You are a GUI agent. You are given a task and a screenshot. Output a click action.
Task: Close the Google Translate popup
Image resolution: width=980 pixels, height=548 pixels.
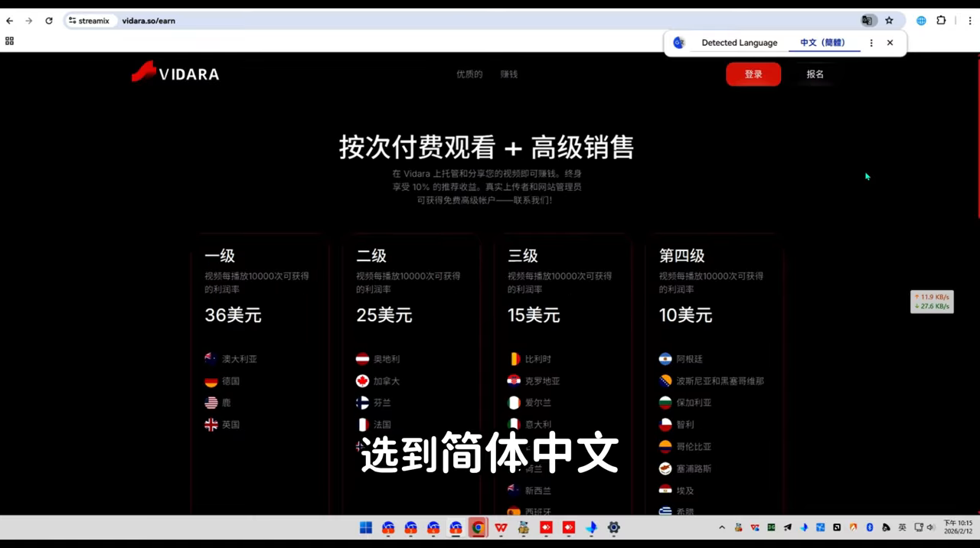[890, 43]
